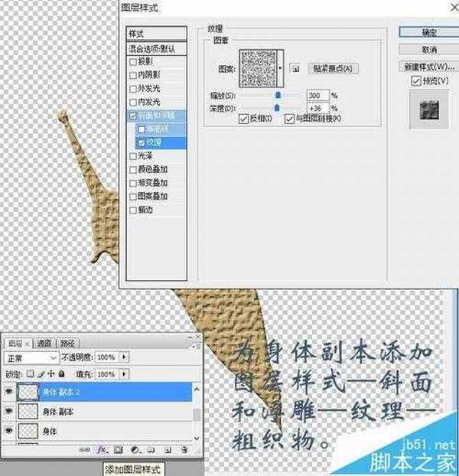Enable the 内阴影 checkbox
This screenshot has height=476, width=459.
coord(133,75)
